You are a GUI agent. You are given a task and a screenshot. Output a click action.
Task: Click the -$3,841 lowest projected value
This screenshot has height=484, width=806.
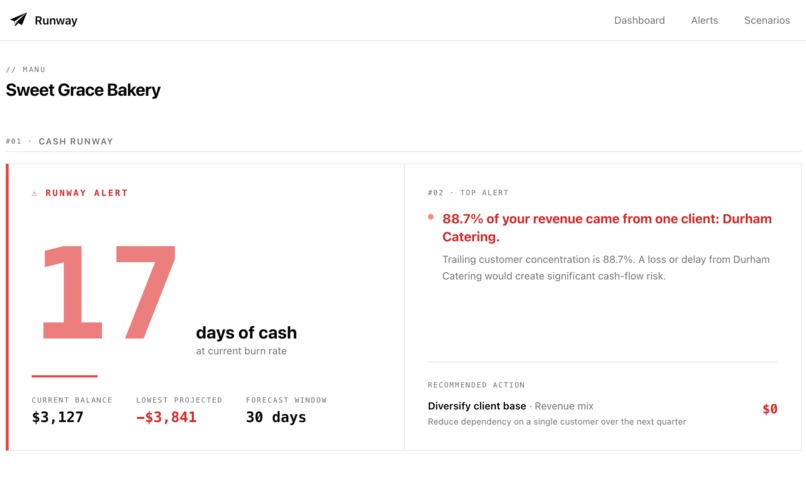[166, 417]
